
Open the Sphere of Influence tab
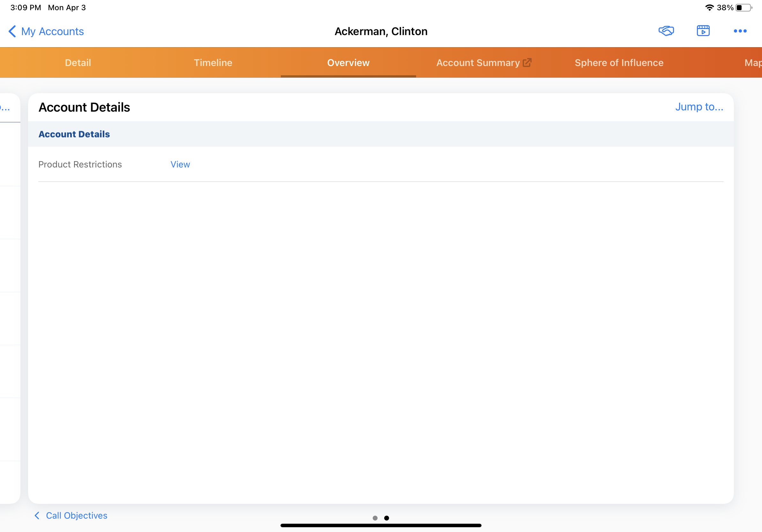click(619, 63)
